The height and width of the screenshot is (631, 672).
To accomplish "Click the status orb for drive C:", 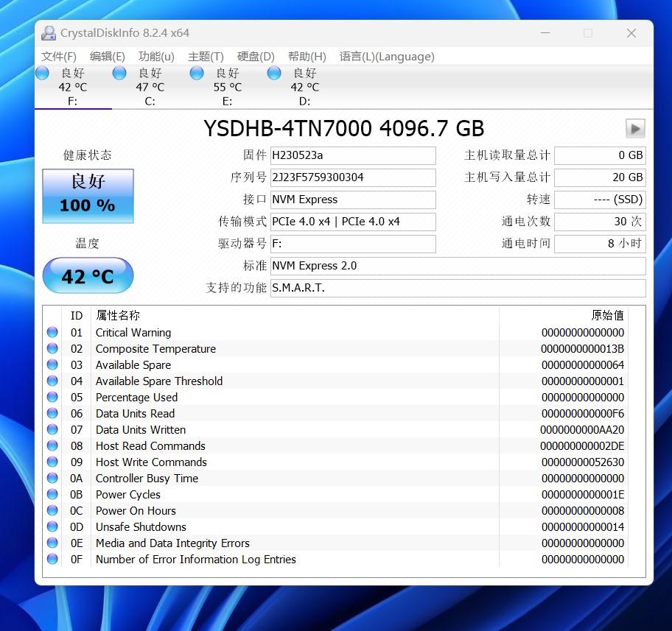I will pos(119,73).
